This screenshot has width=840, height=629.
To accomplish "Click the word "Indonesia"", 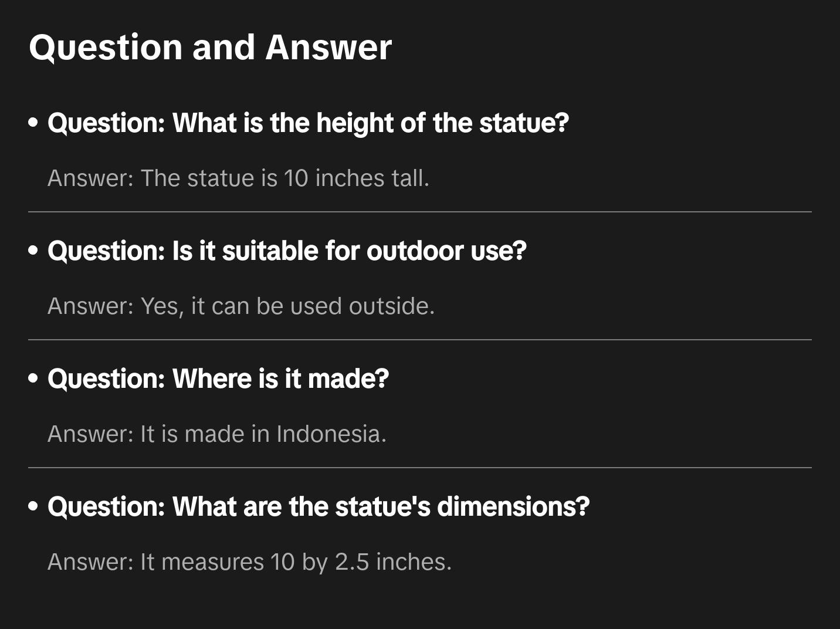I will point(331,434).
